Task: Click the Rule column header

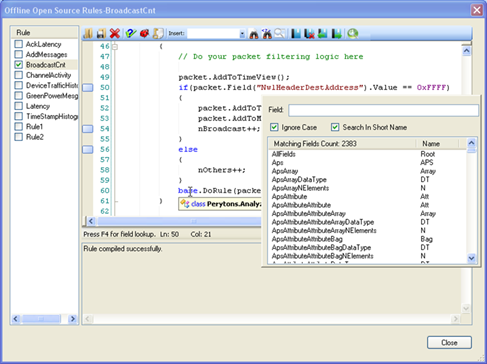Action: [45, 33]
